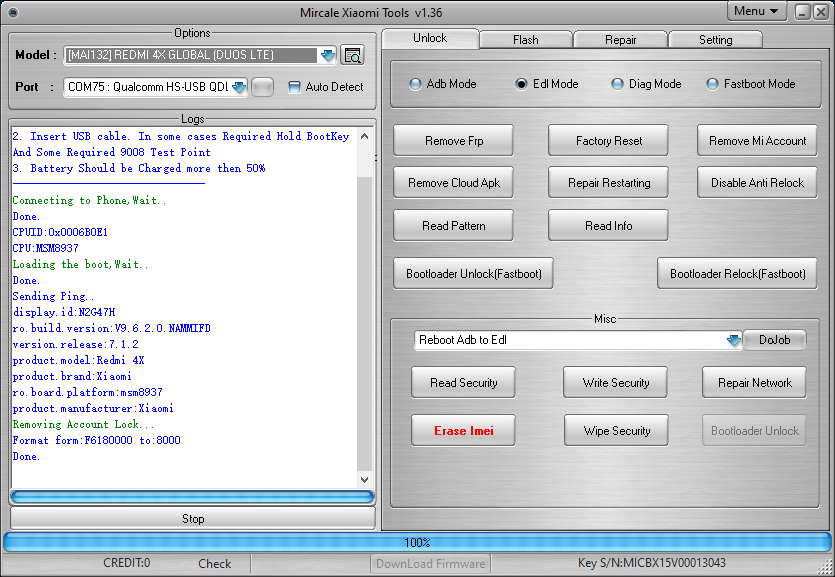Click the small progress bar under logs

click(x=192, y=497)
